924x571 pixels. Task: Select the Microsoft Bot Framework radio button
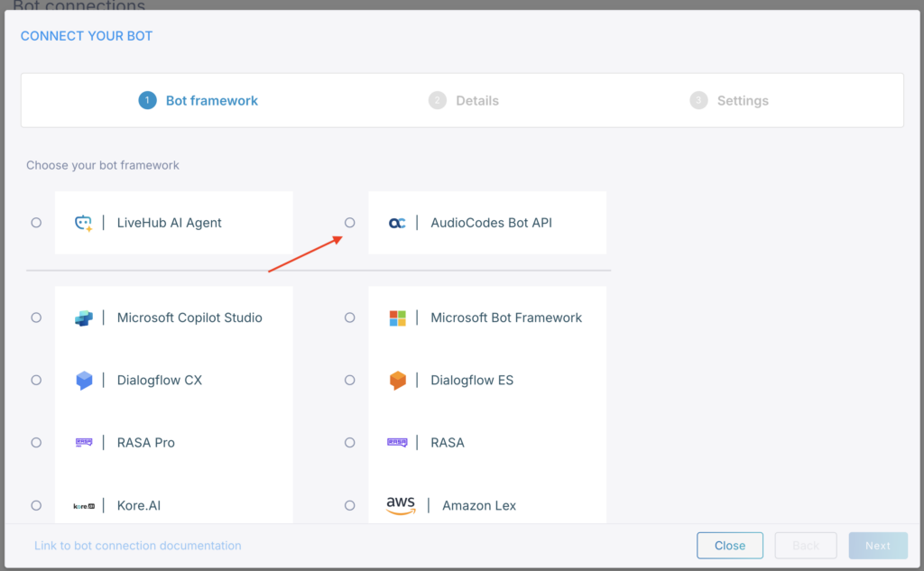[350, 318]
